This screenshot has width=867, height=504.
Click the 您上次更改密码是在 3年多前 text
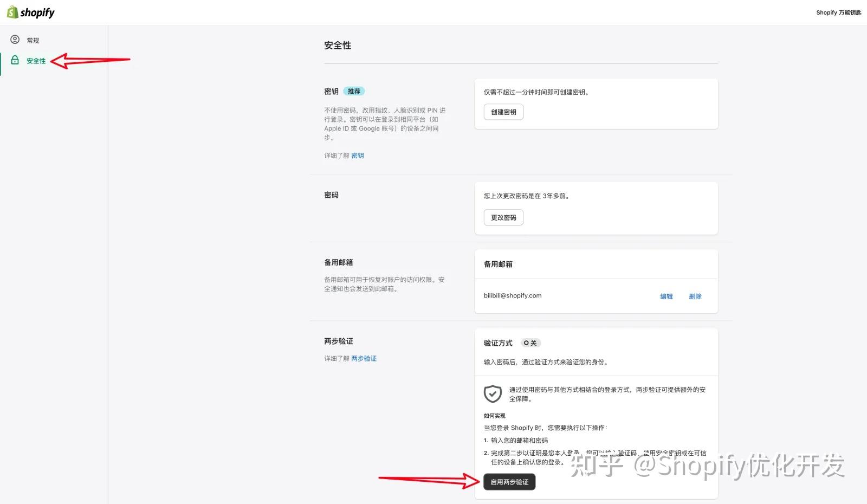tap(527, 196)
